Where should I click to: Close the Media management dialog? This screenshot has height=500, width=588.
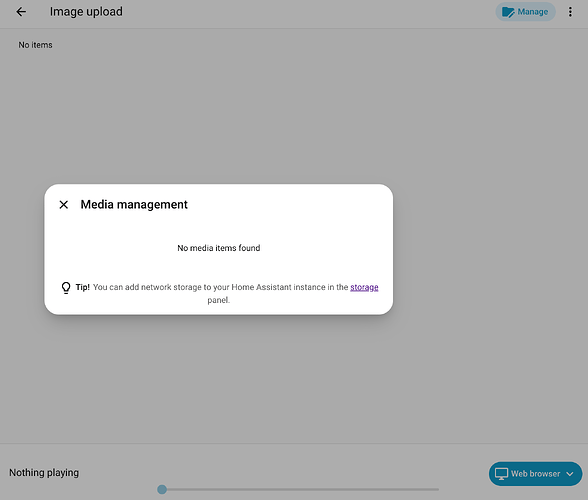tap(64, 204)
